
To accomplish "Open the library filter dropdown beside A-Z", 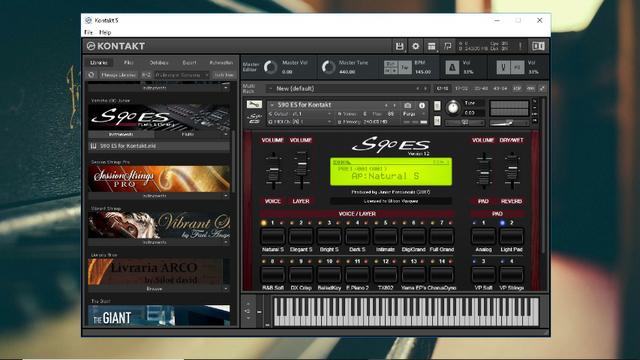I will (182, 75).
